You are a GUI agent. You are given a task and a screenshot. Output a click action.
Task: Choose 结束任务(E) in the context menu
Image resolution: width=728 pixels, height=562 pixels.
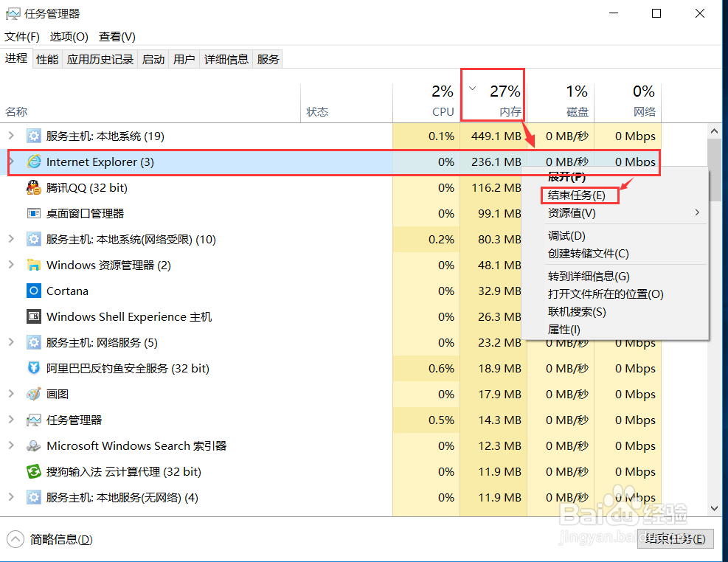coord(577,195)
